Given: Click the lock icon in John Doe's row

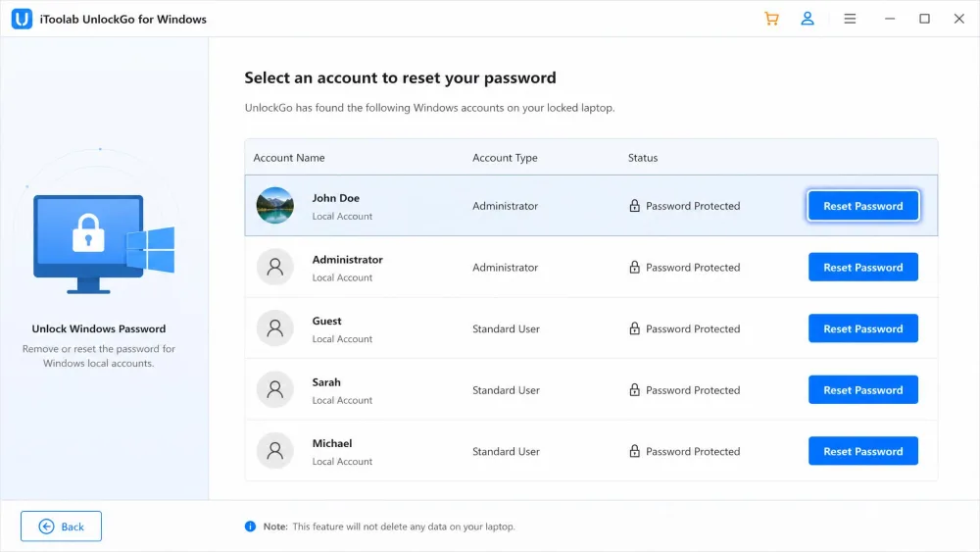Looking at the screenshot, I should click(634, 205).
